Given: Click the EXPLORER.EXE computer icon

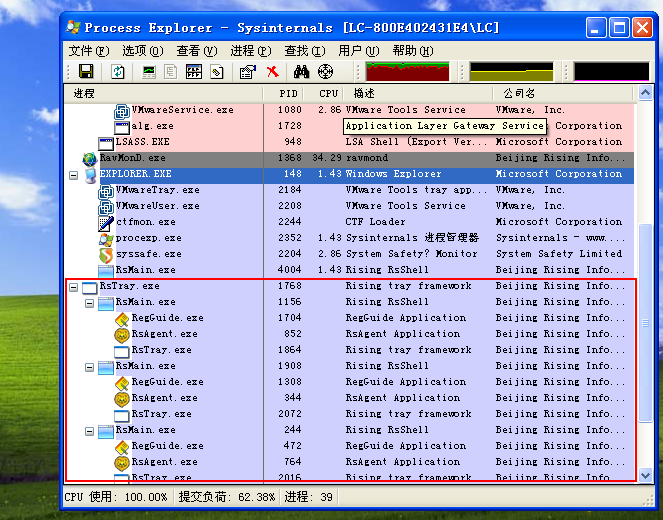Looking at the screenshot, I should click(x=90, y=175).
